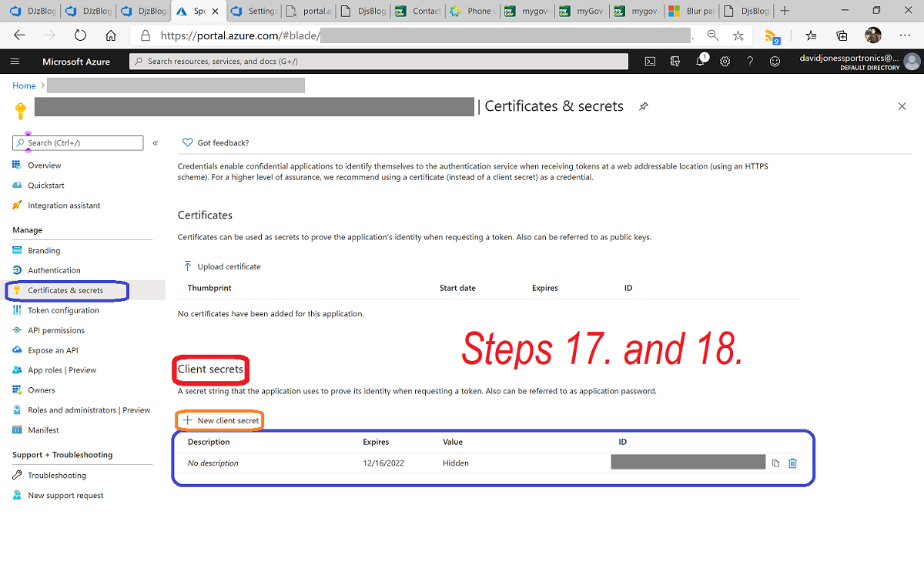This screenshot has height=588, width=924.
Task: Collapse the left navigation menu chevron
Action: [155, 143]
